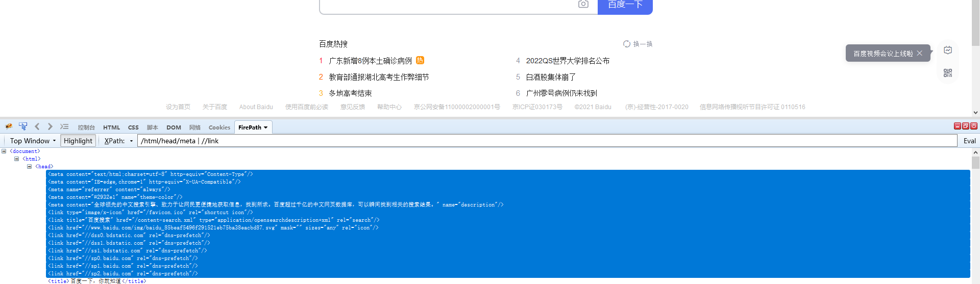980x284 pixels.
Task: Click the orange 热 badge on news item 1
Action: [x=420, y=60]
